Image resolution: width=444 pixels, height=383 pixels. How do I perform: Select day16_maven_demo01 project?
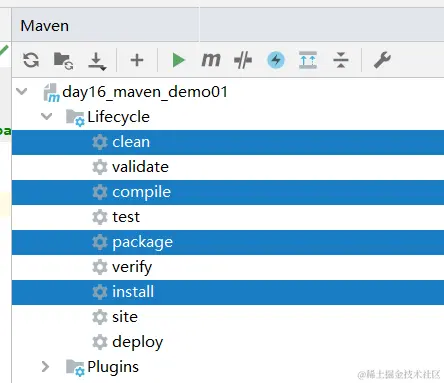point(145,92)
